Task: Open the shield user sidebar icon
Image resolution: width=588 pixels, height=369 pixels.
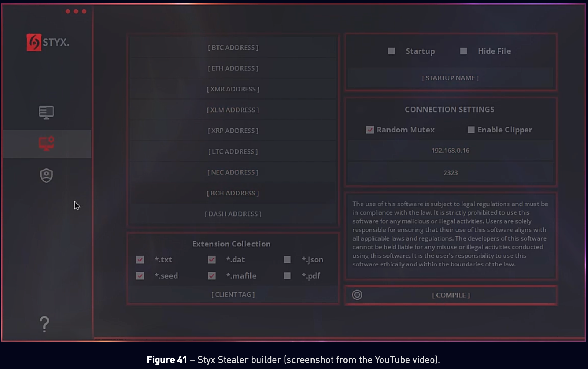Action: click(x=46, y=175)
